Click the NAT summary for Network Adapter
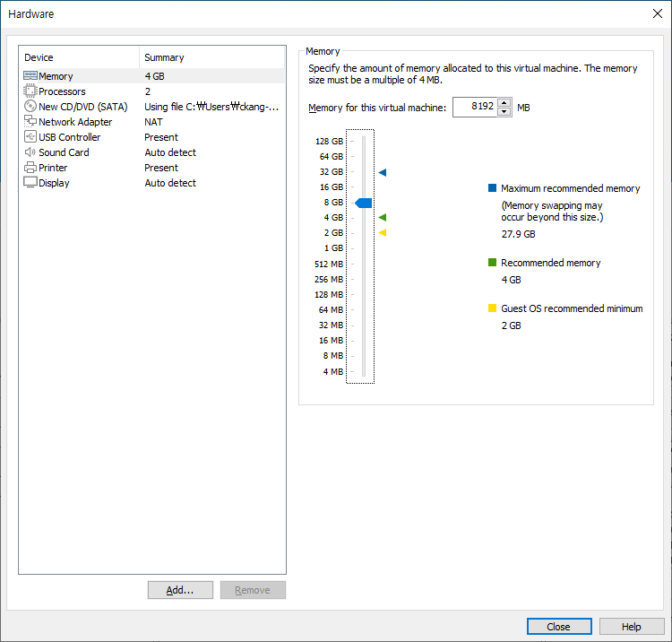 click(153, 122)
